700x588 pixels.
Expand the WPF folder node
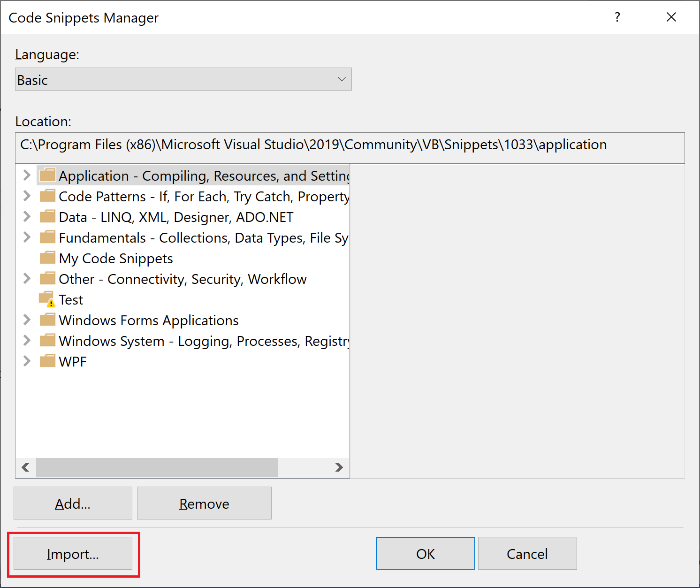pos(27,361)
